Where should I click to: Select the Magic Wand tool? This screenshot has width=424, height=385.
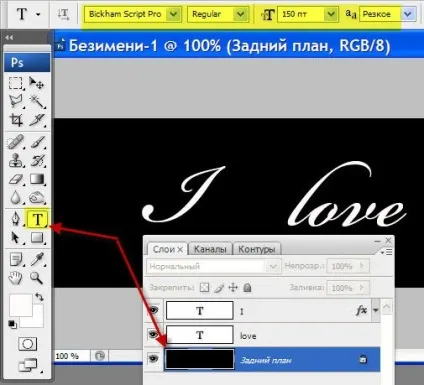pos(36,101)
